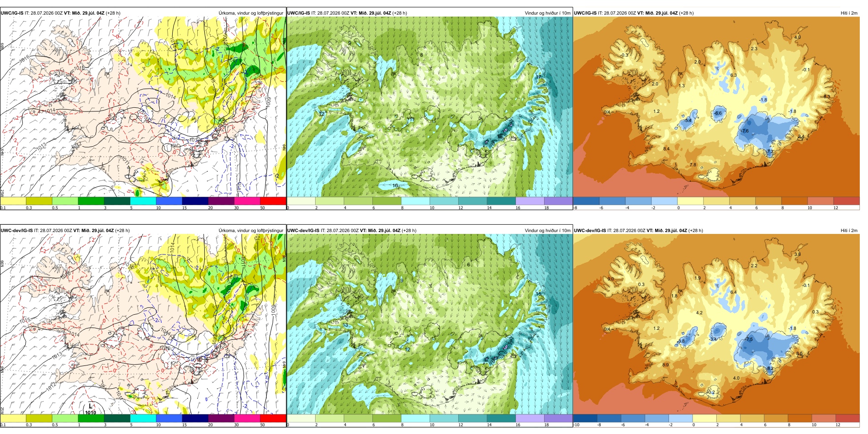868x434 pixels.
Task: Select the dark blue -8 swatch in UWC/IG-IS temperature legend
Action: coord(586,201)
